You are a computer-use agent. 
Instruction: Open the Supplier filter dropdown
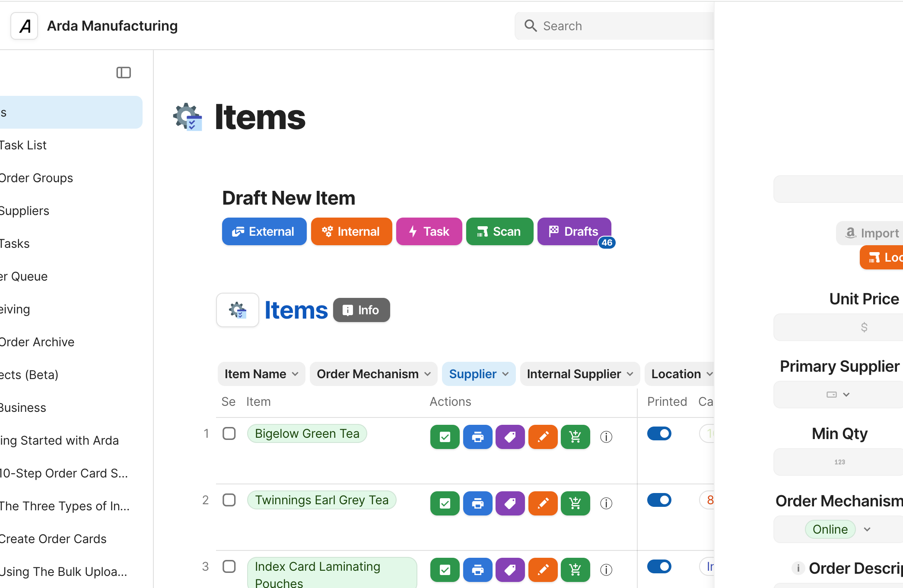[x=478, y=374]
